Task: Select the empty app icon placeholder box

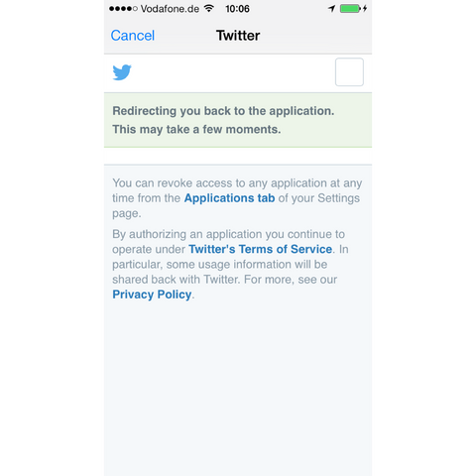Action: click(349, 72)
